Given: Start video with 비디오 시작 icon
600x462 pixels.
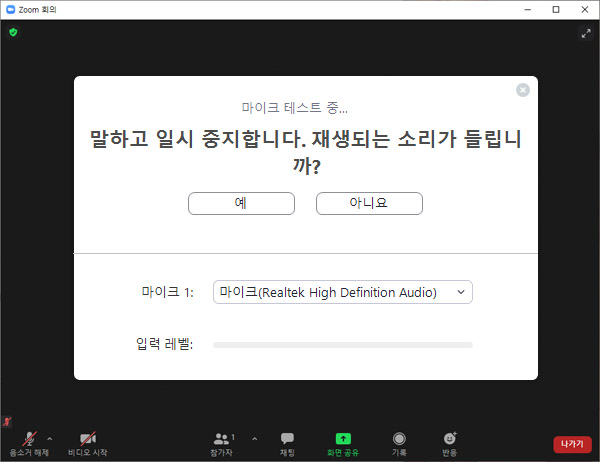Looking at the screenshot, I should coord(87,440).
